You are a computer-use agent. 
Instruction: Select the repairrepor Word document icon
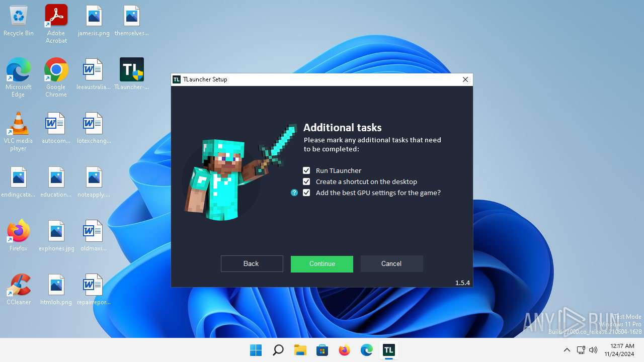pos(94,290)
